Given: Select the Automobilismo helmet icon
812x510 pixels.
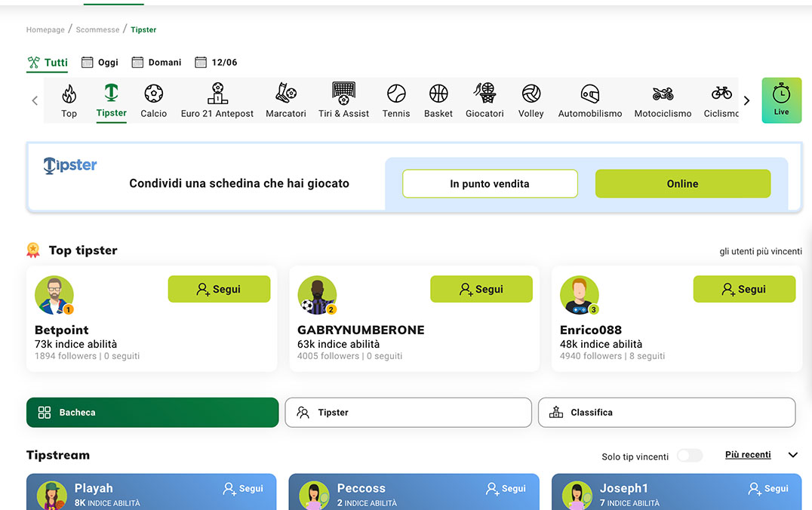Looking at the screenshot, I should [589, 94].
